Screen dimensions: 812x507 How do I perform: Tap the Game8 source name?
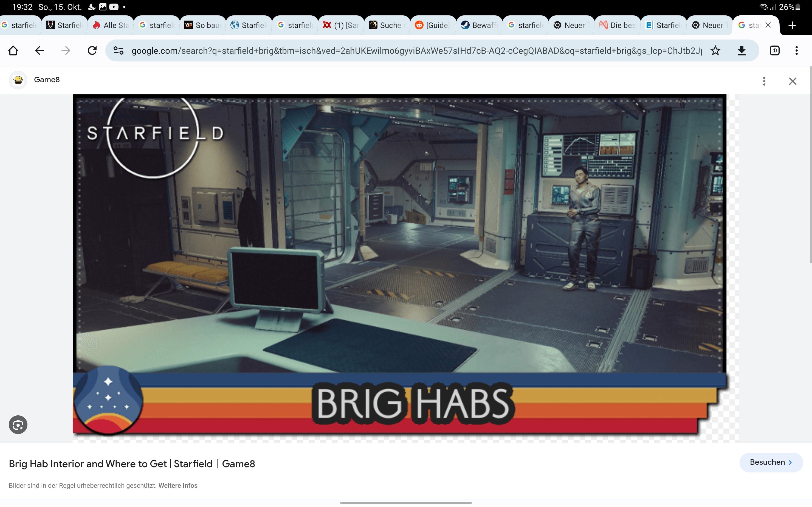(47, 80)
